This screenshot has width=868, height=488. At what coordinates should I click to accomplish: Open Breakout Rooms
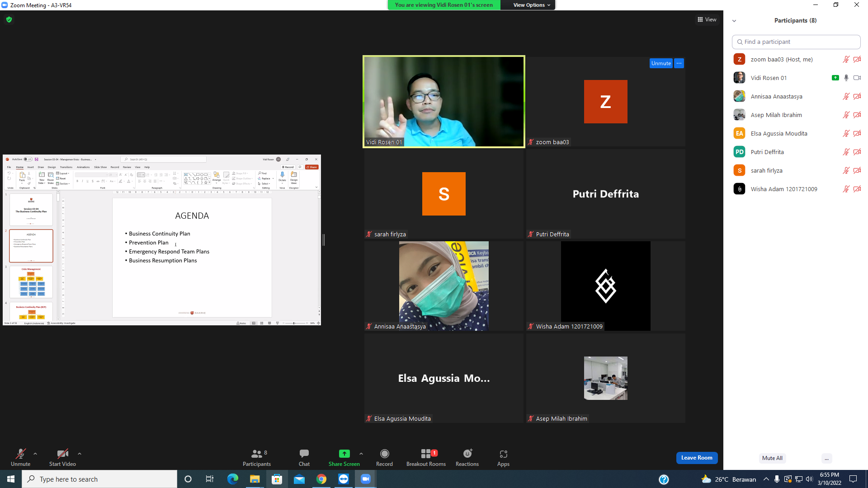(x=426, y=457)
